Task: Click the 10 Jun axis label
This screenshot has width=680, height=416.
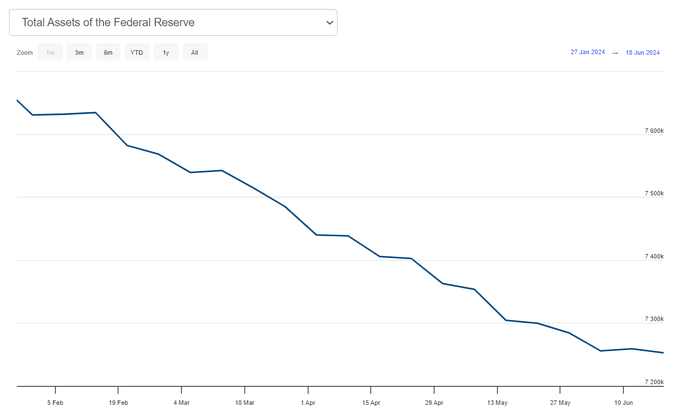Action: click(x=623, y=403)
